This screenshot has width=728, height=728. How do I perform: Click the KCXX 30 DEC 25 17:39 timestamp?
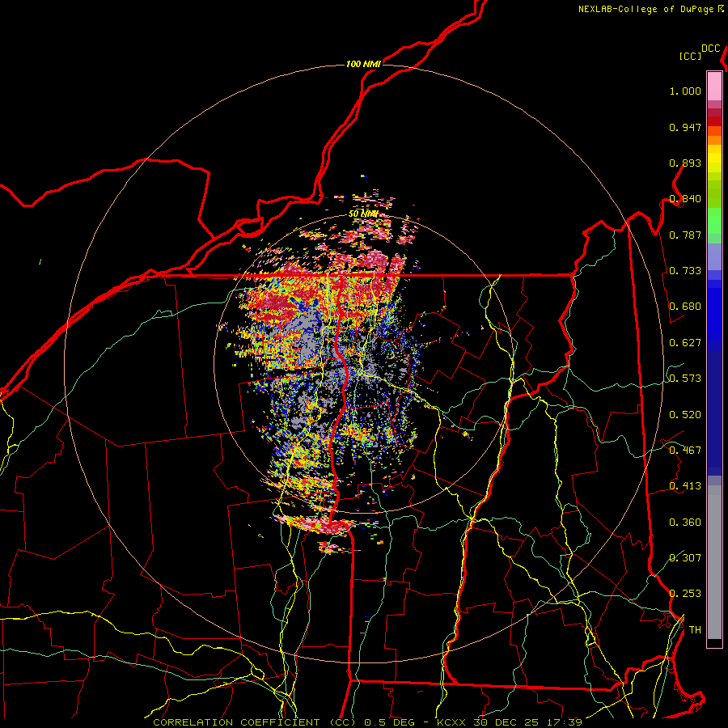pos(510,722)
